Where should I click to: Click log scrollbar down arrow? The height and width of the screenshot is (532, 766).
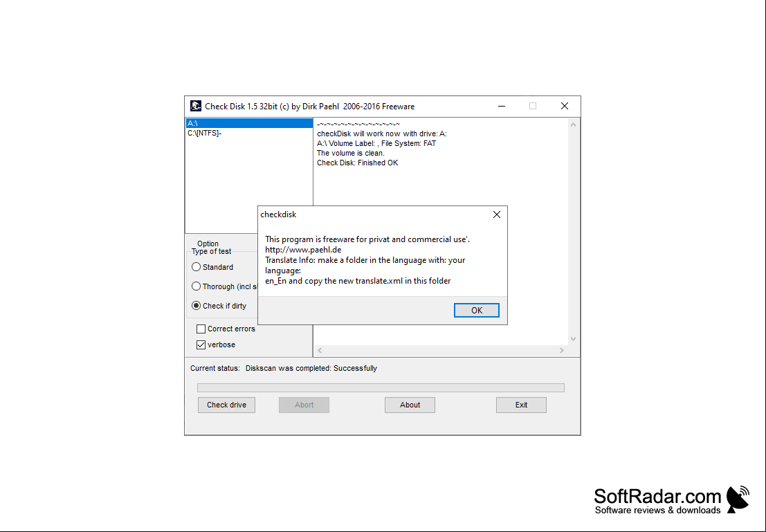point(574,339)
